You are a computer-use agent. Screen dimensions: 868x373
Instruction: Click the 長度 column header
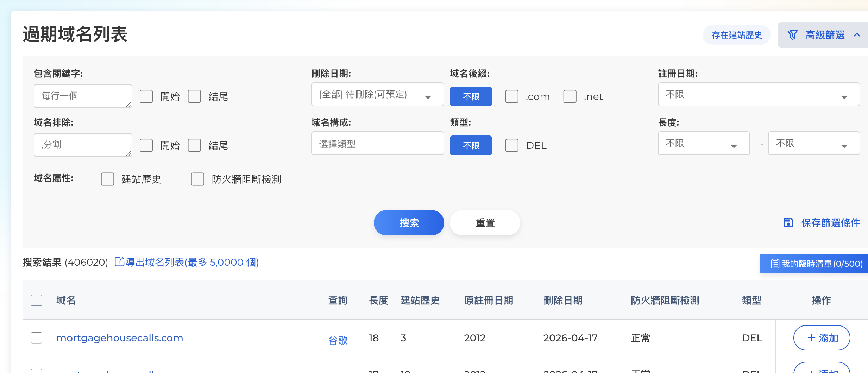pyautogui.click(x=378, y=300)
